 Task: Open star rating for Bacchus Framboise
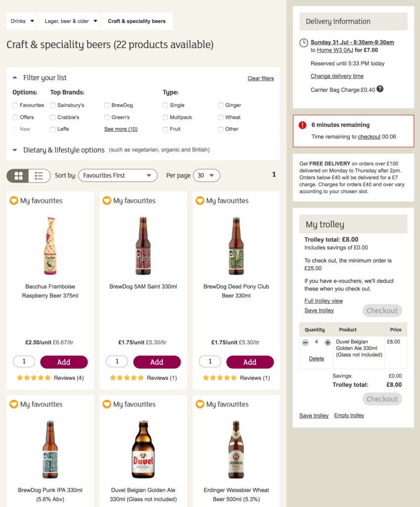[x=34, y=378]
